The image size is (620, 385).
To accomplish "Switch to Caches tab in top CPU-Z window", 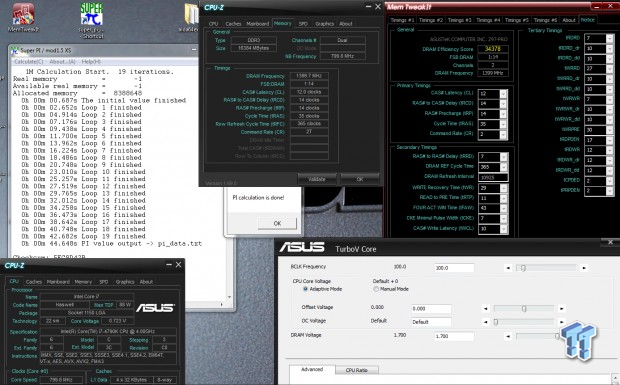I will [233, 24].
